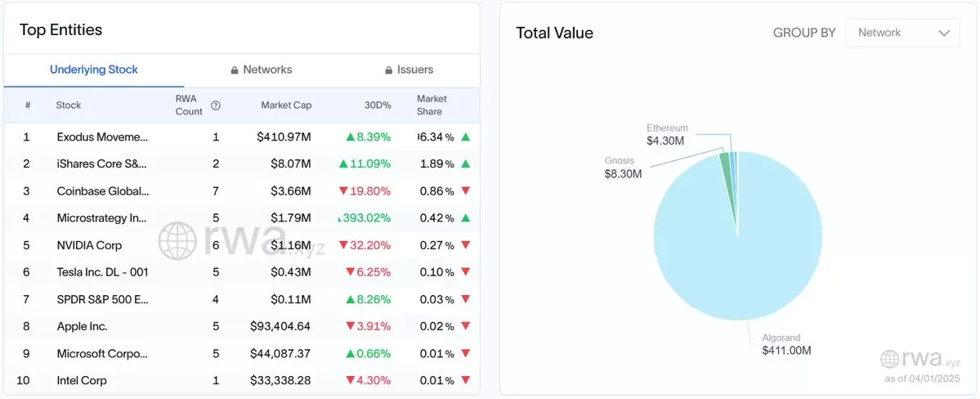
Task: Click the $3.66M market cap value
Action: [291, 191]
